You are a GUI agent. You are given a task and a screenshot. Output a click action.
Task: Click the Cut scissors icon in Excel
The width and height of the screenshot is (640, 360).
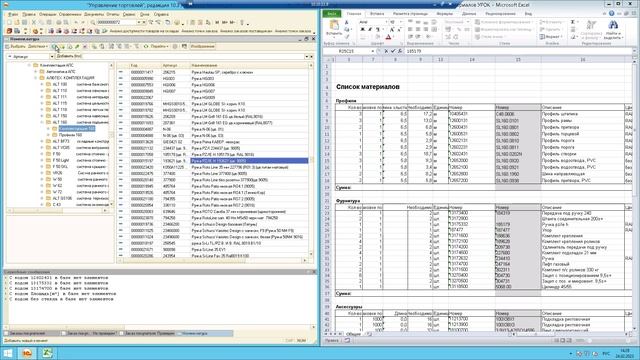[x=347, y=22]
